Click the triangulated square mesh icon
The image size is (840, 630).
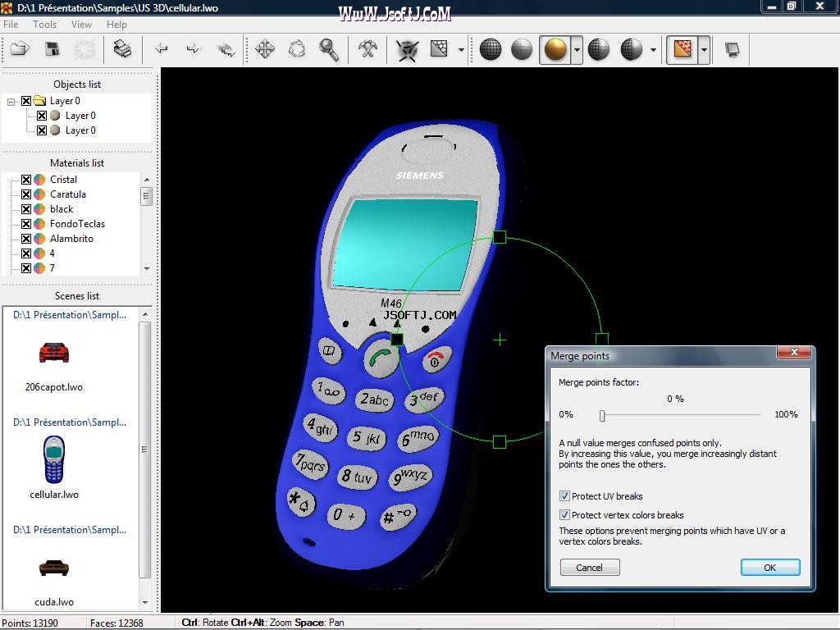[439, 49]
